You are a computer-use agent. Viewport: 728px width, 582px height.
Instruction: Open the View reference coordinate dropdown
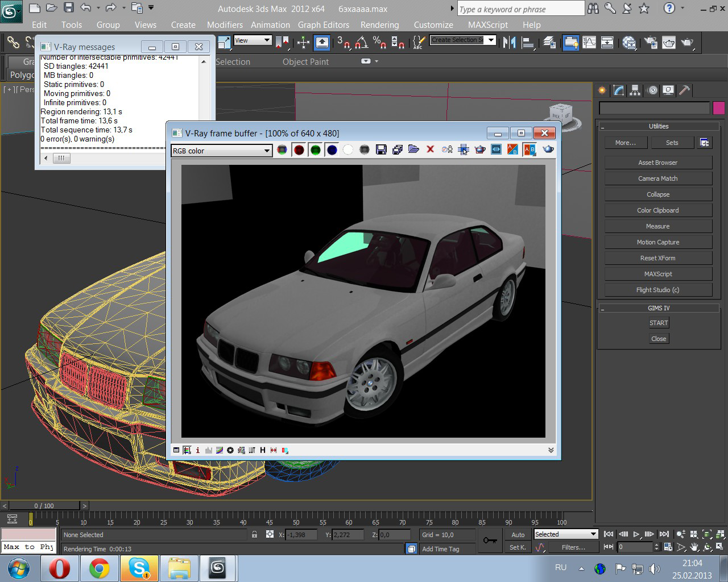[x=253, y=40]
